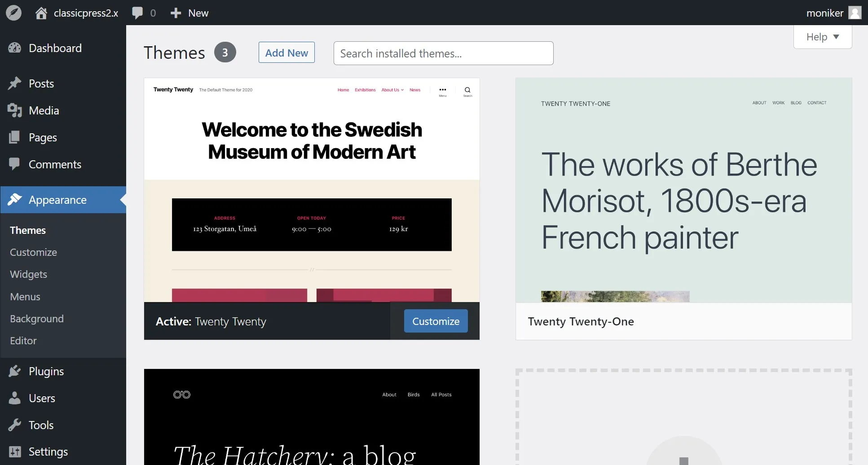Click the Settings sliders icon
The image size is (868, 465).
[15, 452]
